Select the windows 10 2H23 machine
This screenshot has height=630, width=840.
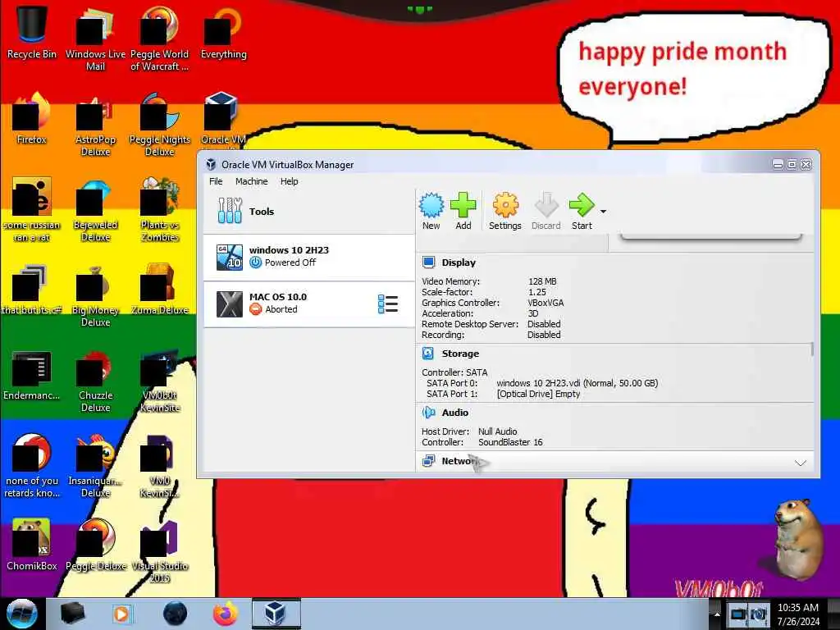(x=309, y=257)
